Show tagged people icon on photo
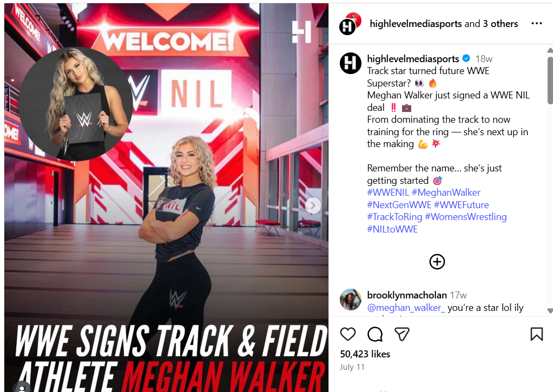This screenshot has height=392, width=553. (22, 388)
